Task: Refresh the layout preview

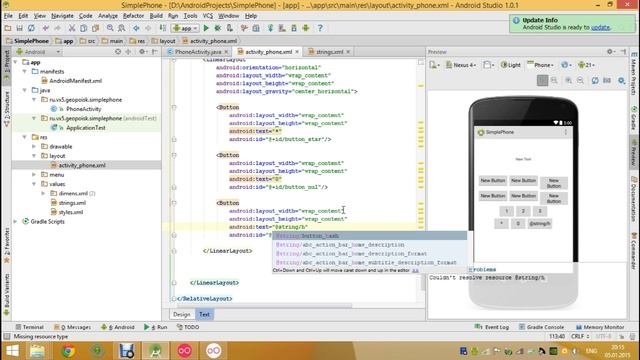Action: (595, 80)
